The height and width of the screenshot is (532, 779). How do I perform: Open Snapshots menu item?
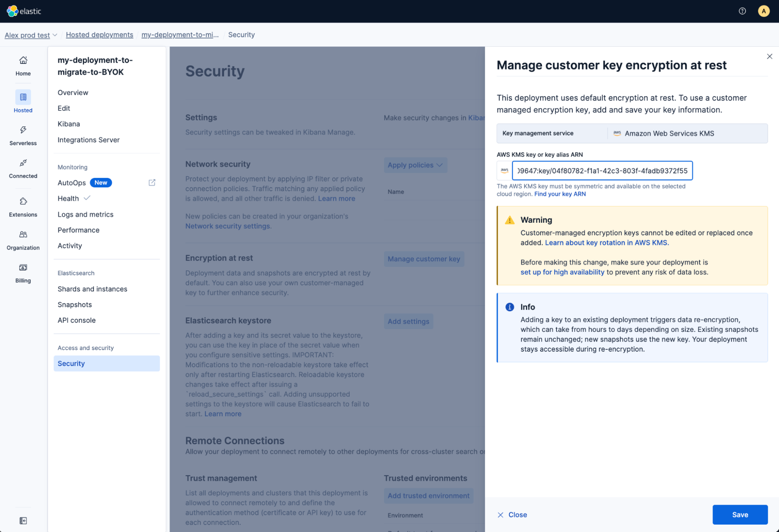tap(75, 305)
